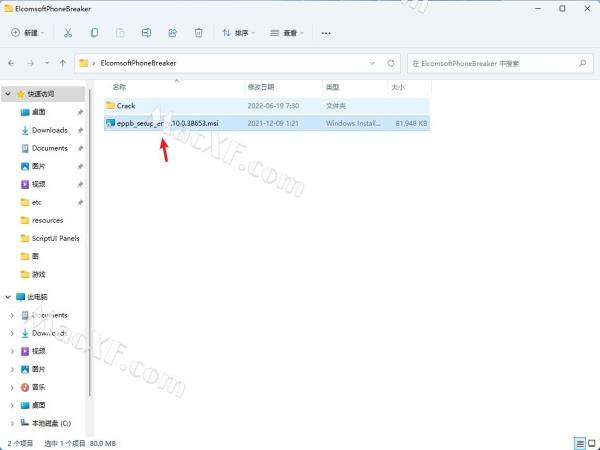Image resolution: width=600 pixels, height=450 pixels.
Task: Click the search box for ElcomsoftPhoneBreaker
Action: (x=500, y=64)
